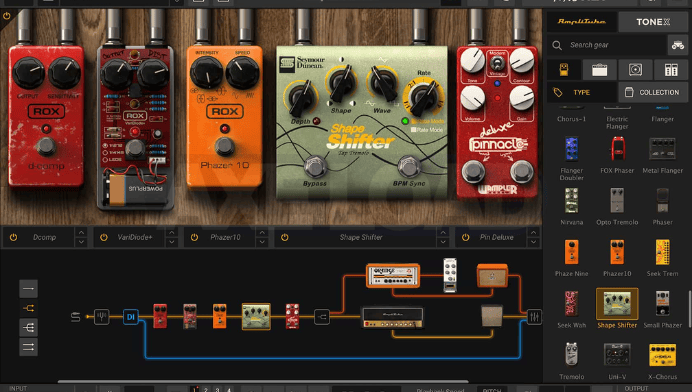Toggle power for Phazer10 slot
This screenshot has width=692, height=392.
coord(194,237)
